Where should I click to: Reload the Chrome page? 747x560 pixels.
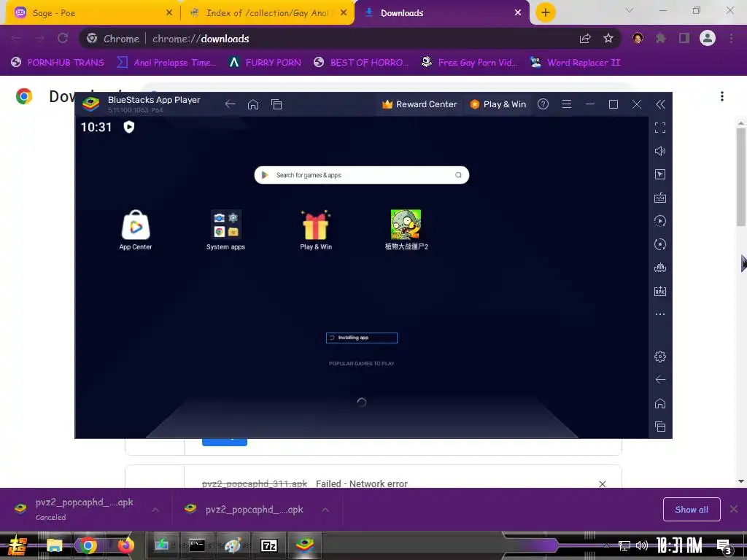click(63, 38)
